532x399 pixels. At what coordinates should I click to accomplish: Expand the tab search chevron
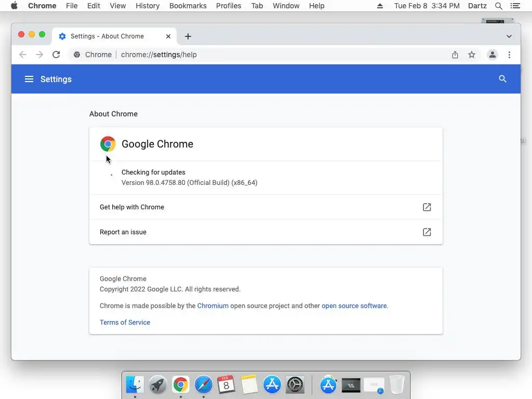coord(509,36)
